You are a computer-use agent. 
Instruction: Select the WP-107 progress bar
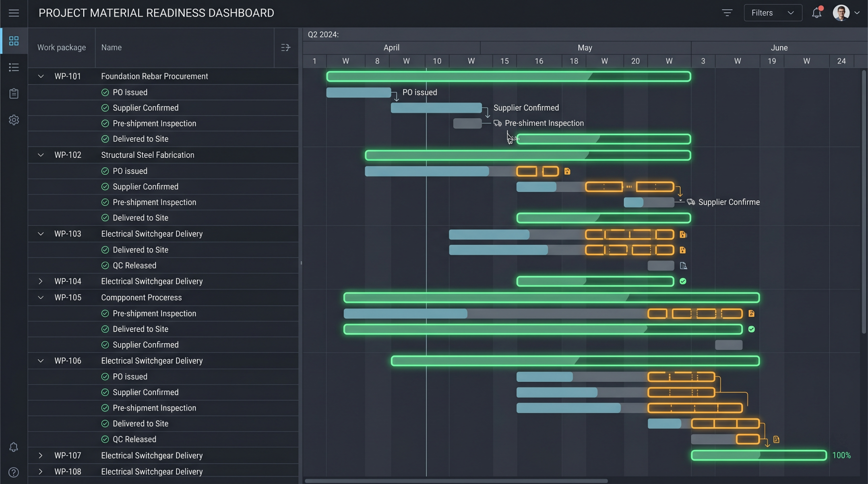coord(759,456)
